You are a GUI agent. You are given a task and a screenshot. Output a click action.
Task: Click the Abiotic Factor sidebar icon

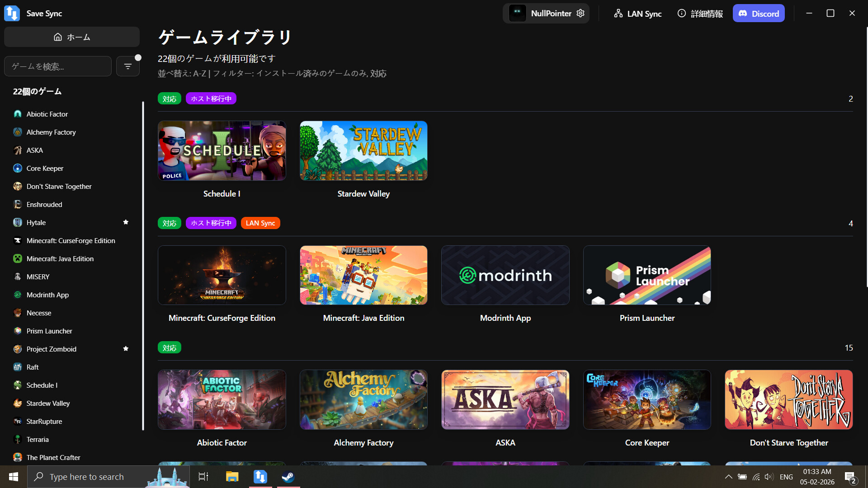(18, 114)
